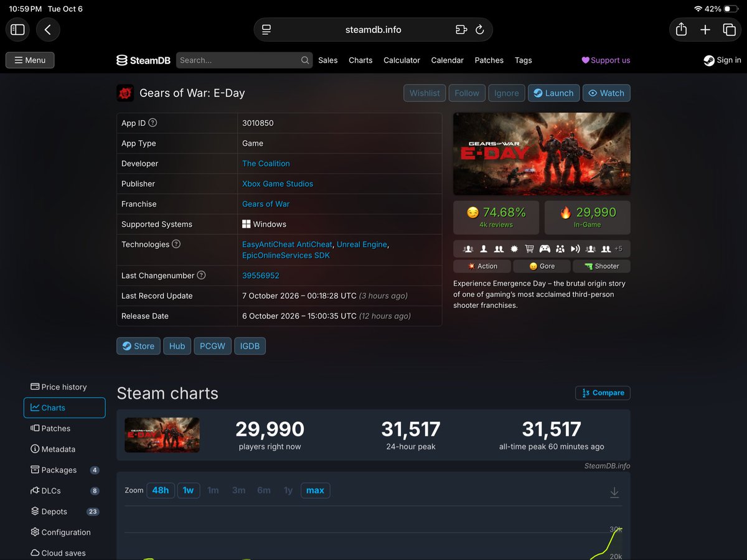Open the Tags nav item
The height and width of the screenshot is (560, 747).
pos(523,60)
